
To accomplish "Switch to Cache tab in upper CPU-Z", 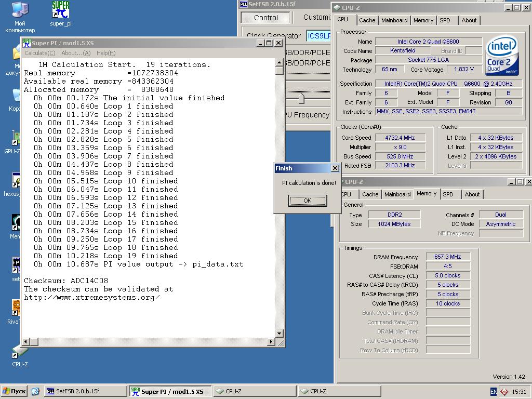I will pyautogui.click(x=367, y=20).
